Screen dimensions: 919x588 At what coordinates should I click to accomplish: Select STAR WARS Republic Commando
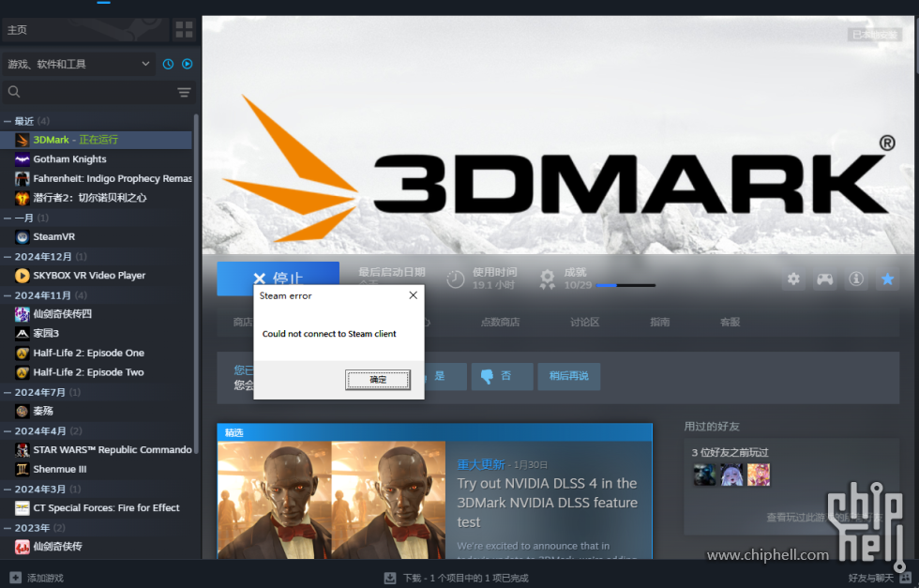point(96,449)
